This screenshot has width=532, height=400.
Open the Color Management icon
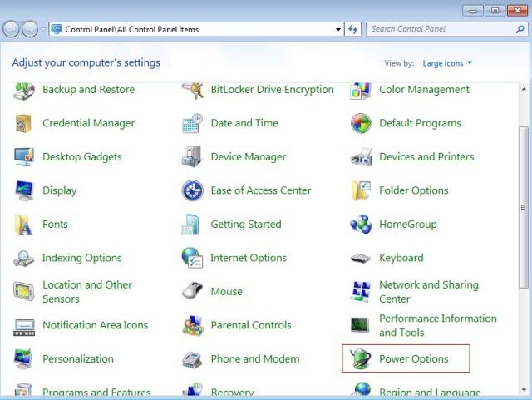coord(361,91)
